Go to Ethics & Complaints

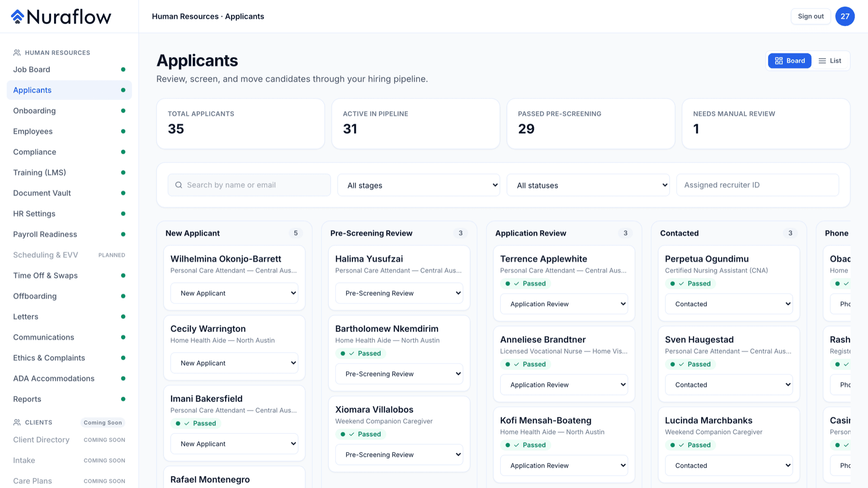[69, 358]
